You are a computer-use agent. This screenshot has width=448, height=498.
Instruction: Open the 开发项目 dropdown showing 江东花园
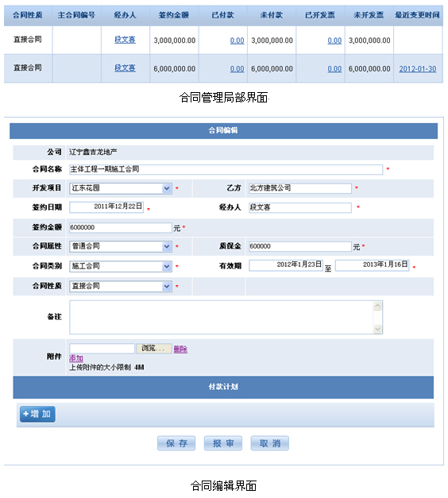[x=121, y=188]
